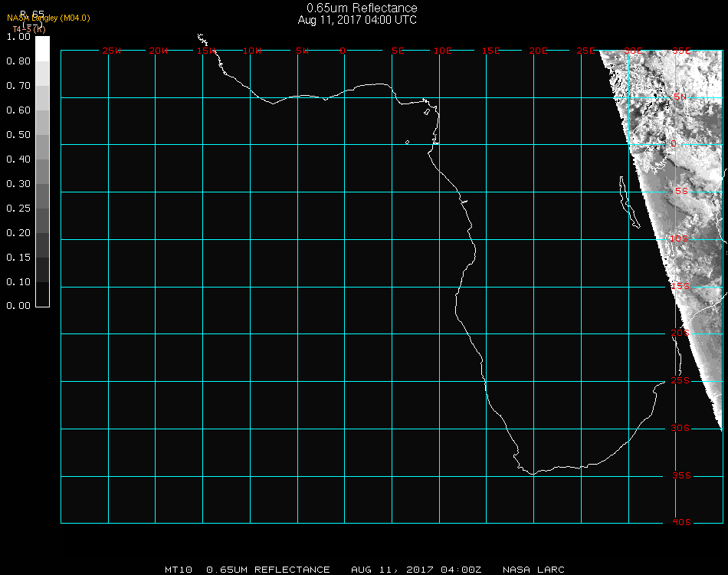Click the 0.70 colorbar value
Viewport: 728px width, 575px height.
click(x=18, y=85)
